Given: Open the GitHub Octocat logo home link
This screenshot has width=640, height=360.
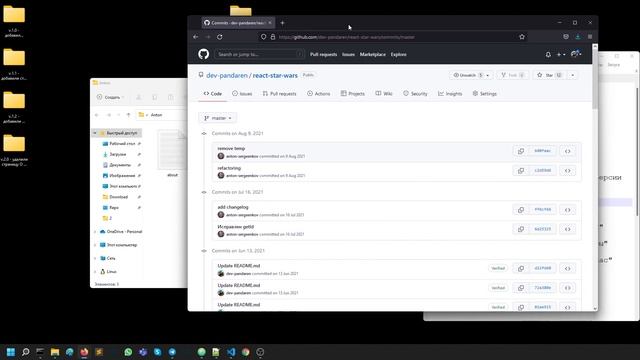Looking at the screenshot, I should [203, 54].
